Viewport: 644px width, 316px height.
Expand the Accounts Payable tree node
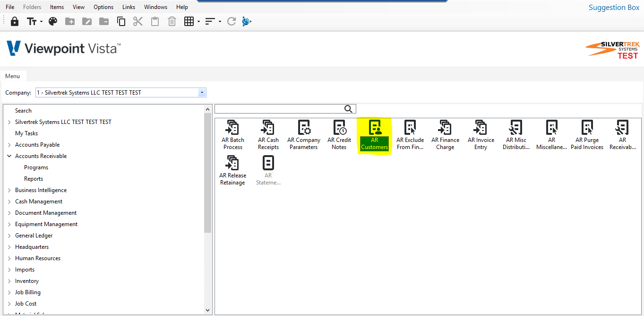[9, 145]
